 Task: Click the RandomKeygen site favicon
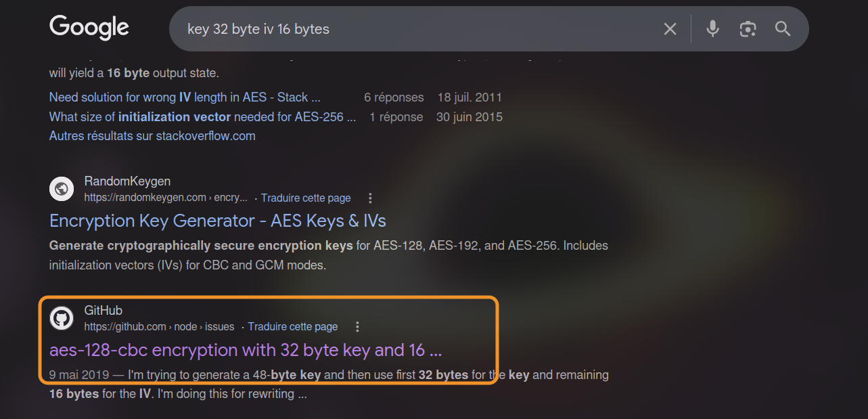click(x=62, y=189)
